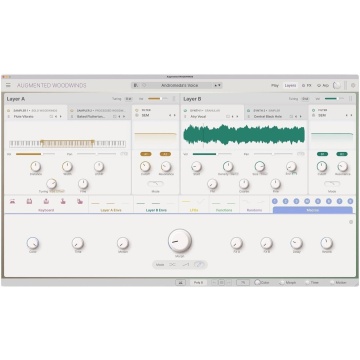Toggle Layer B Filter power
360x360 pixels.
pyautogui.click(x=313, y=110)
